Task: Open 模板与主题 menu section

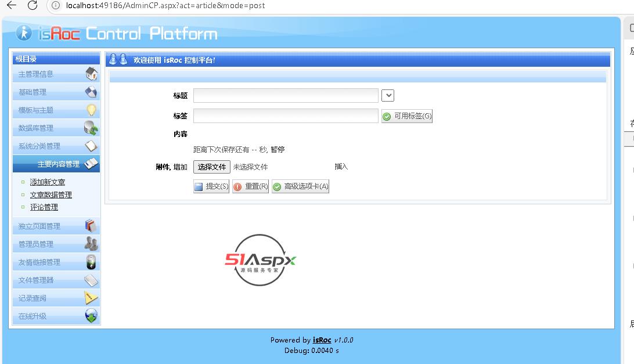Action: [56, 110]
